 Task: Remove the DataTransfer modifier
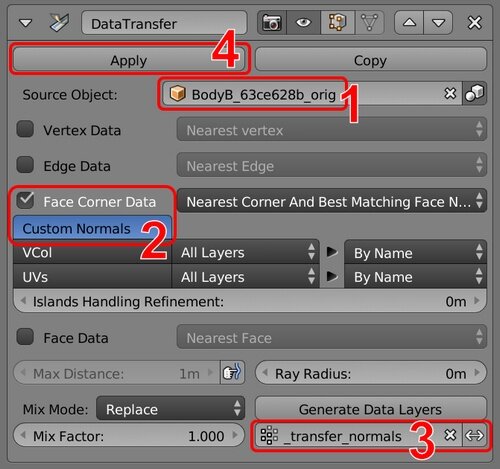(474, 23)
